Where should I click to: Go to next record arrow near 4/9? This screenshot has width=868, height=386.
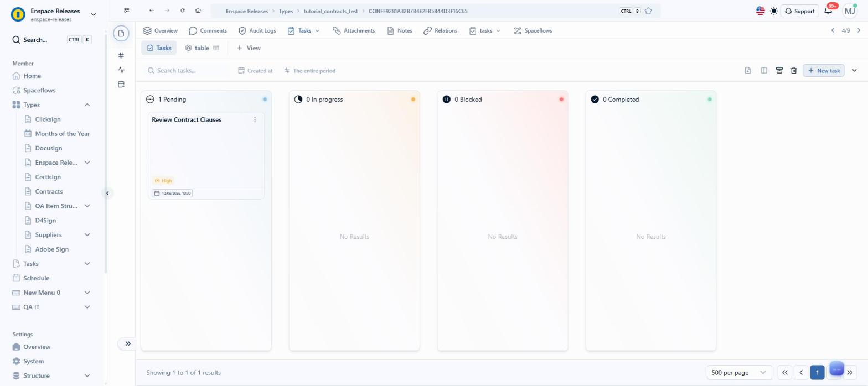tap(859, 30)
